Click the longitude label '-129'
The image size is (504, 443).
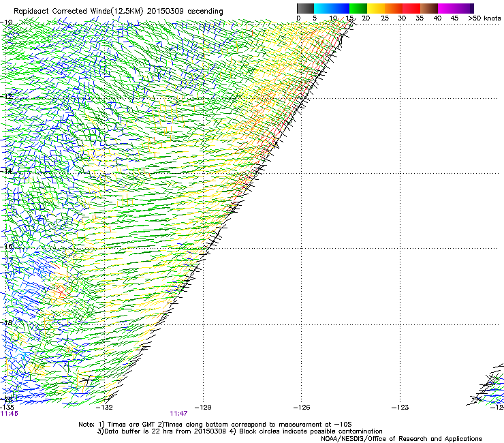coord(203,408)
